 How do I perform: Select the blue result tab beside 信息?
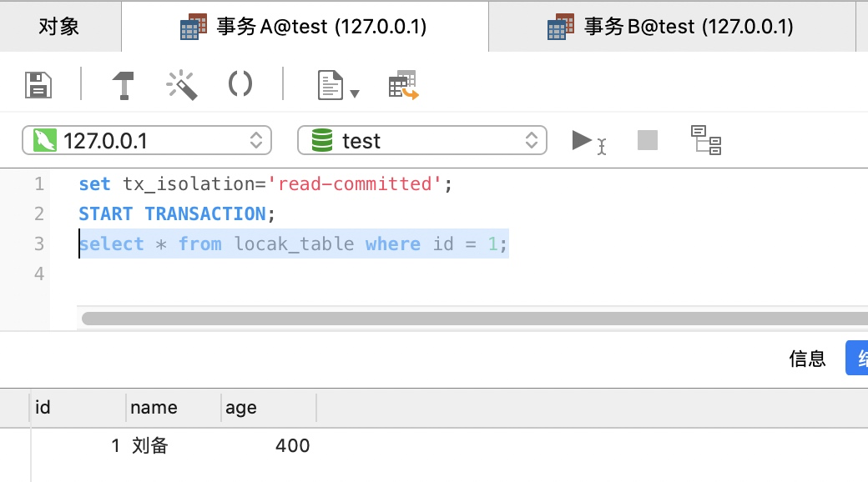[857, 358]
